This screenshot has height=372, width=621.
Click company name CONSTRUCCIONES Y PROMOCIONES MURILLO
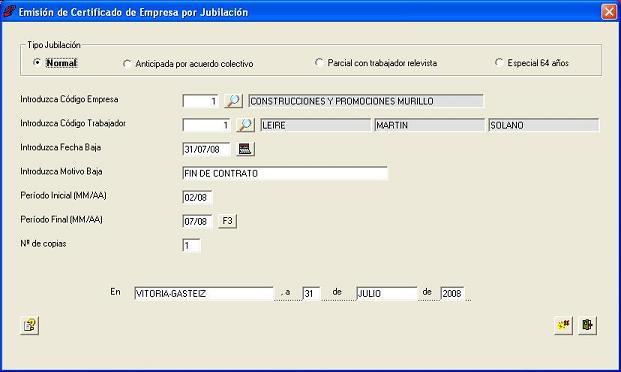[x=366, y=101]
